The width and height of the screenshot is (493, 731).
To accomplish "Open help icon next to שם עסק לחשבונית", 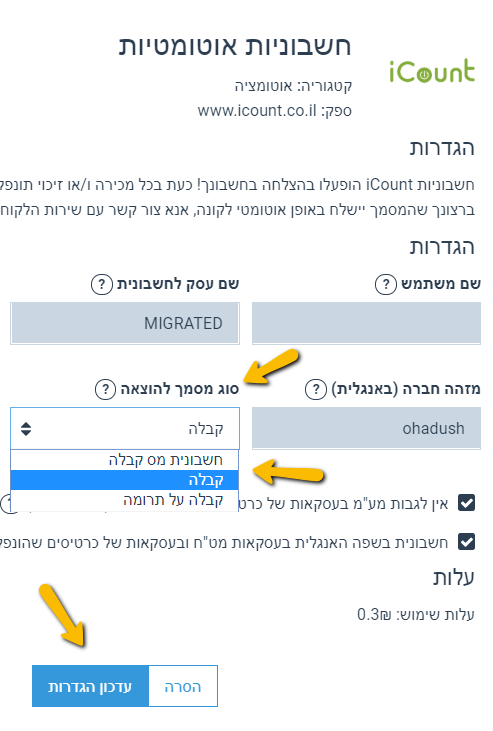I will (x=102, y=284).
